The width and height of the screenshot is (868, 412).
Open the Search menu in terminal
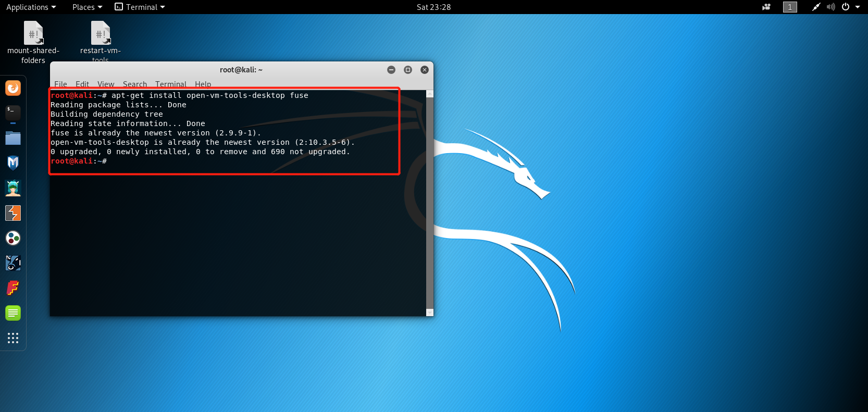pos(135,84)
